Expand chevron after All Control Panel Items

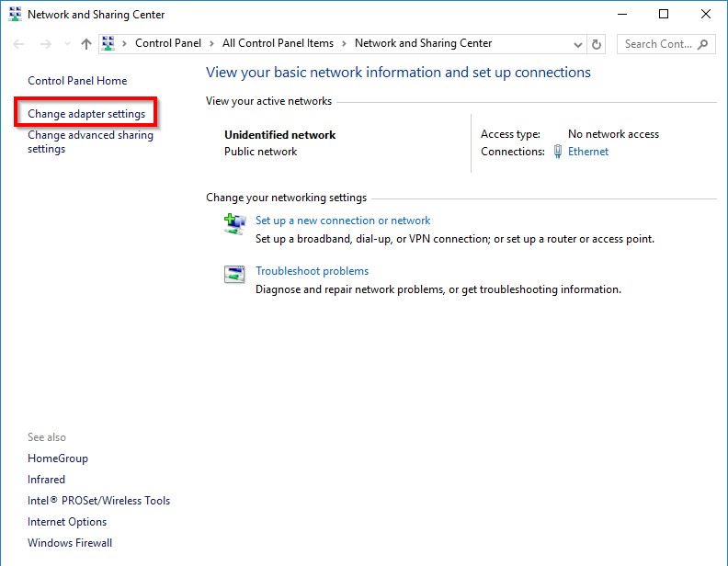(344, 43)
